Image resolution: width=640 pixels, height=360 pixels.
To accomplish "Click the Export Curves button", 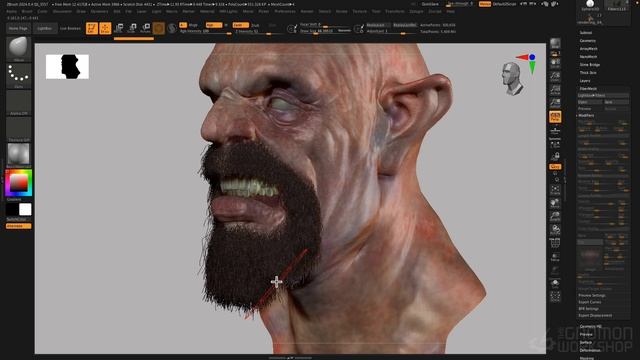I will click(590, 302).
